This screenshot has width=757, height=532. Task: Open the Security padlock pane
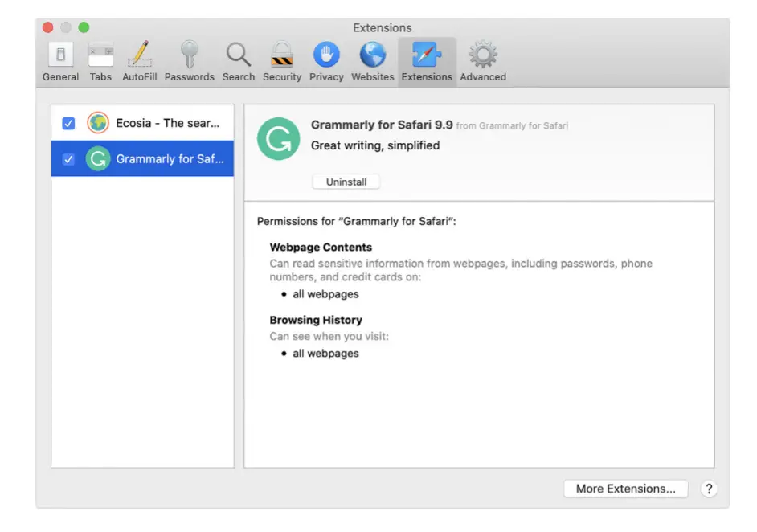click(282, 62)
